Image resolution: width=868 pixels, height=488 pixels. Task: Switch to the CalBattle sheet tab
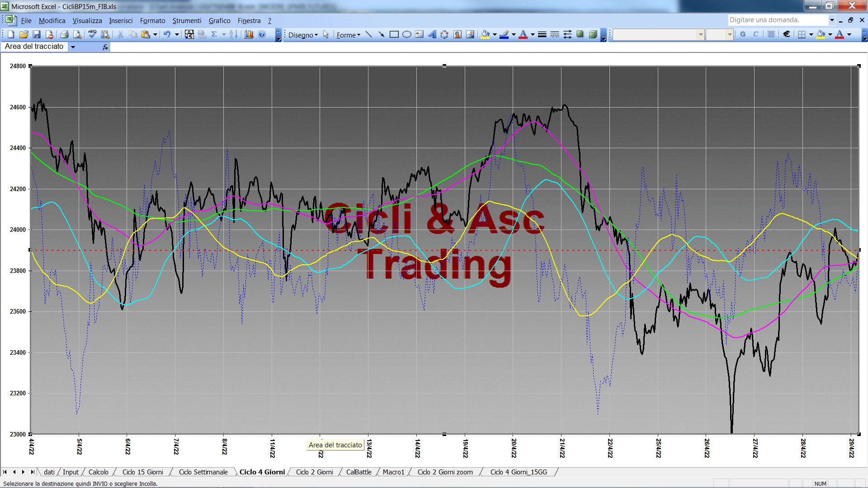click(359, 472)
